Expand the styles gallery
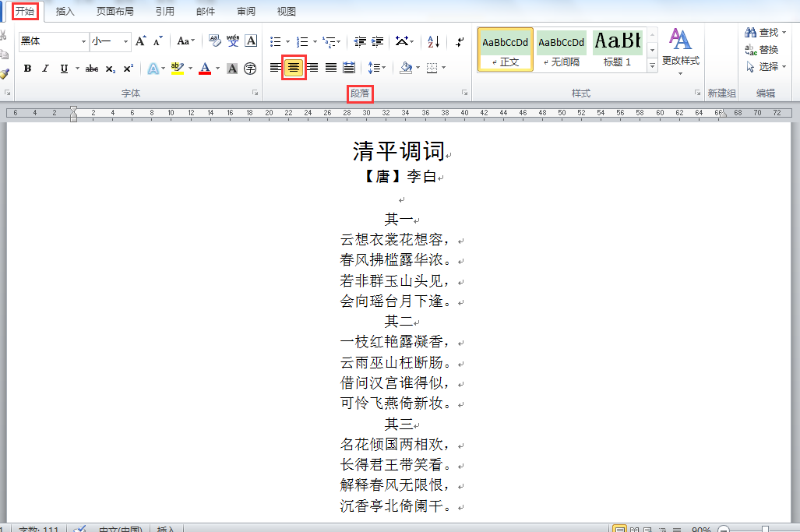800x532 pixels. (652, 65)
